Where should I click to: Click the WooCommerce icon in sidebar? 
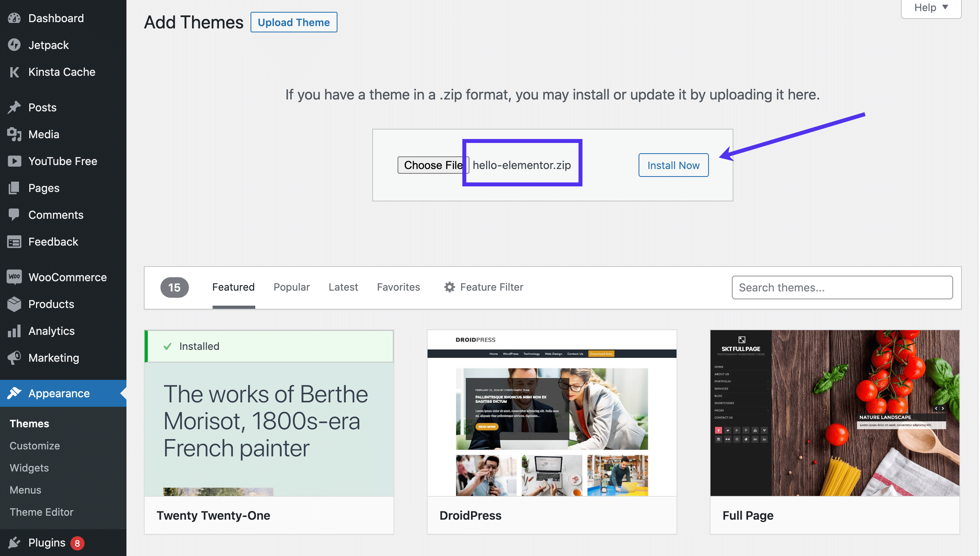coord(14,276)
